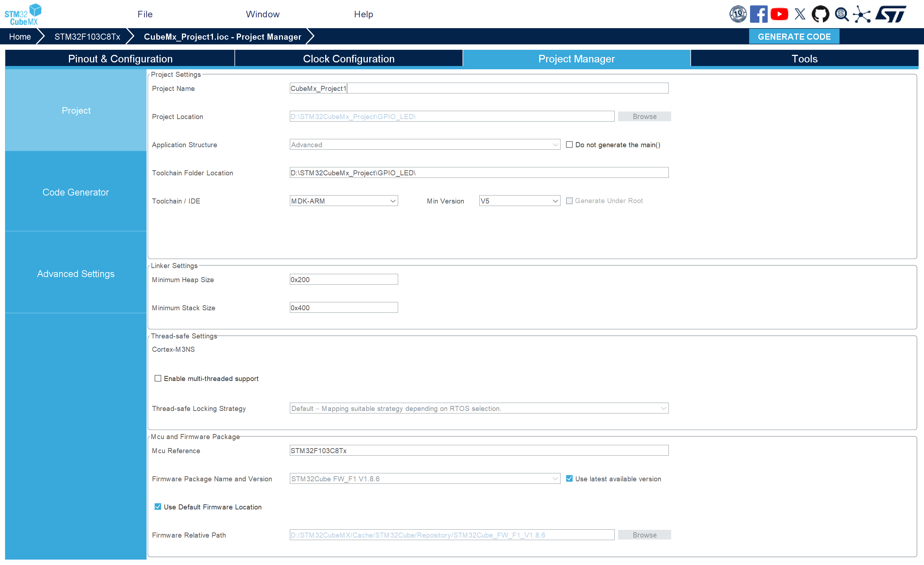Image resolution: width=924 pixels, height=565 pixels.
Task: Click the Minimum Heap Size field
Action: coord(344,280)
